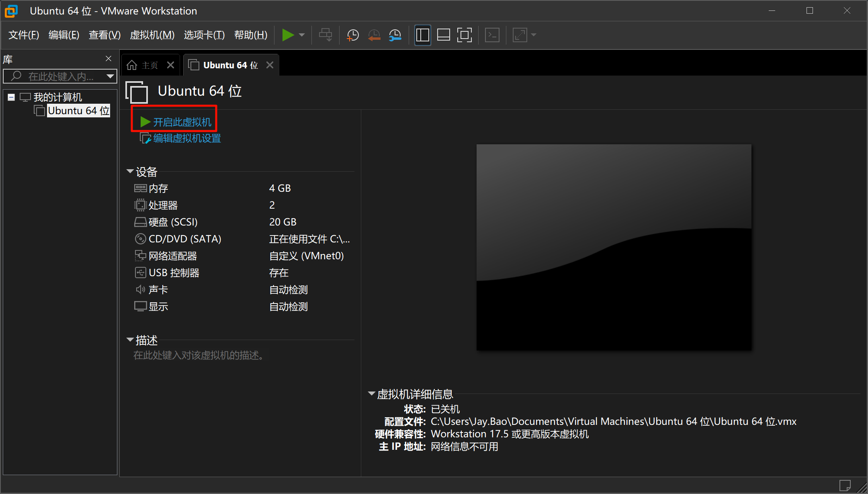Click the message log icon in status bar
The width and height of the screenshot is (868, 494).
[x=845, y=486]
